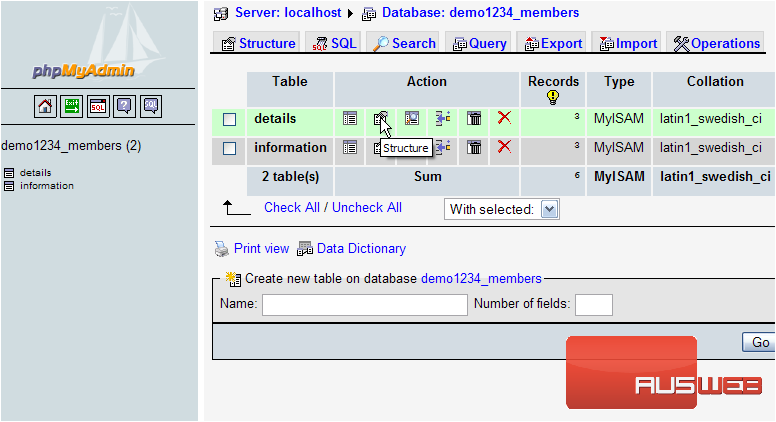This screenshot has width=776, height=422.
Task: Open the Data Dictionary link
Action: coord(360,248)
